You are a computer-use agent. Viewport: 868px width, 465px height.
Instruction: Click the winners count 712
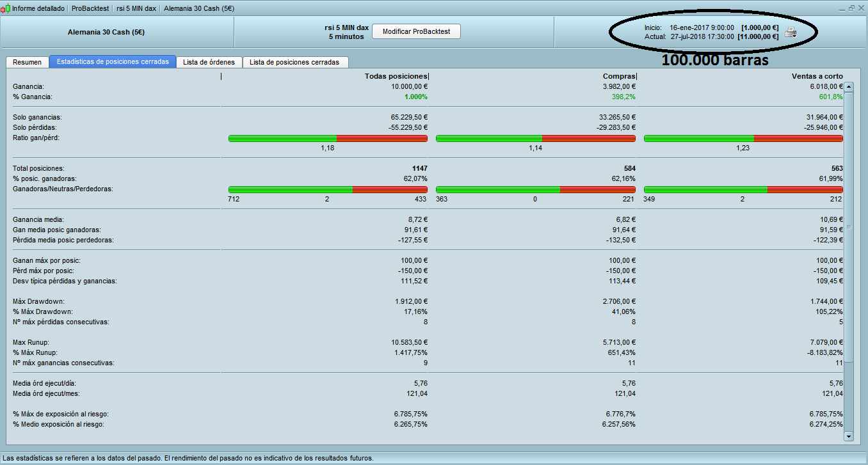234,200
